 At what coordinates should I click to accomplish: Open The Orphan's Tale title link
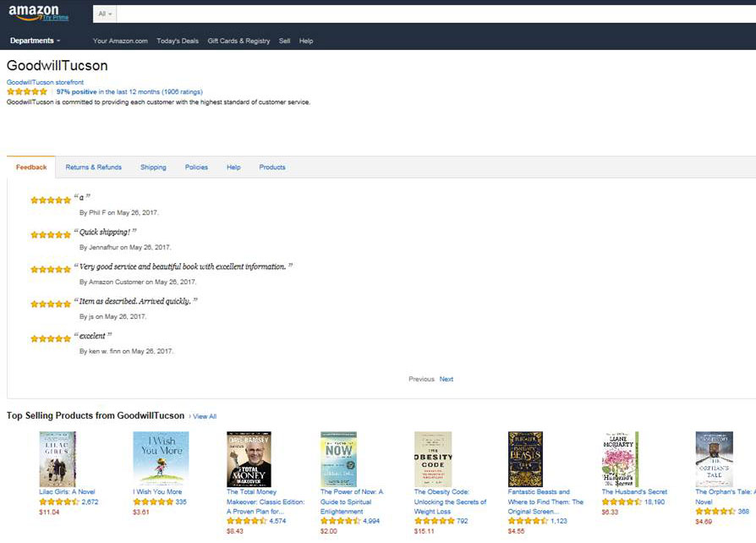[726, 496]
